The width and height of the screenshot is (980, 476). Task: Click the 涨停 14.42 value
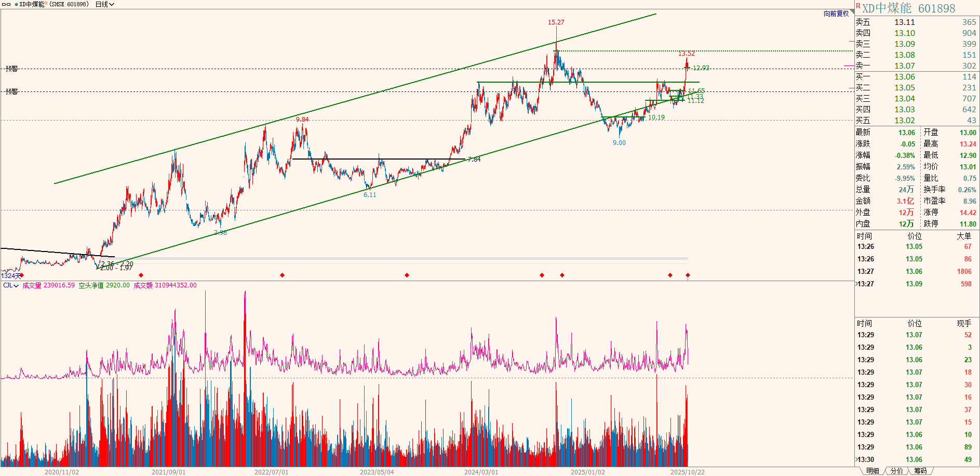pyautogui.click(x=968, y=213)
